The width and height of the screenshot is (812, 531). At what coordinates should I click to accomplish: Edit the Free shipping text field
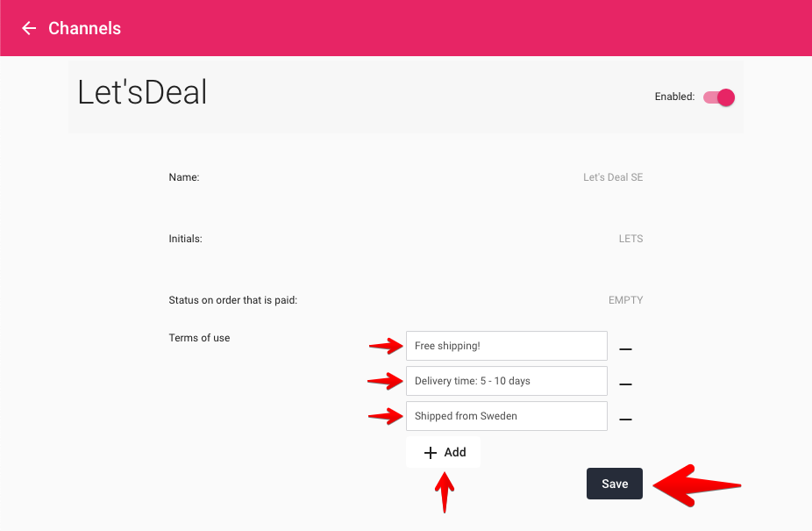[507, 346]
